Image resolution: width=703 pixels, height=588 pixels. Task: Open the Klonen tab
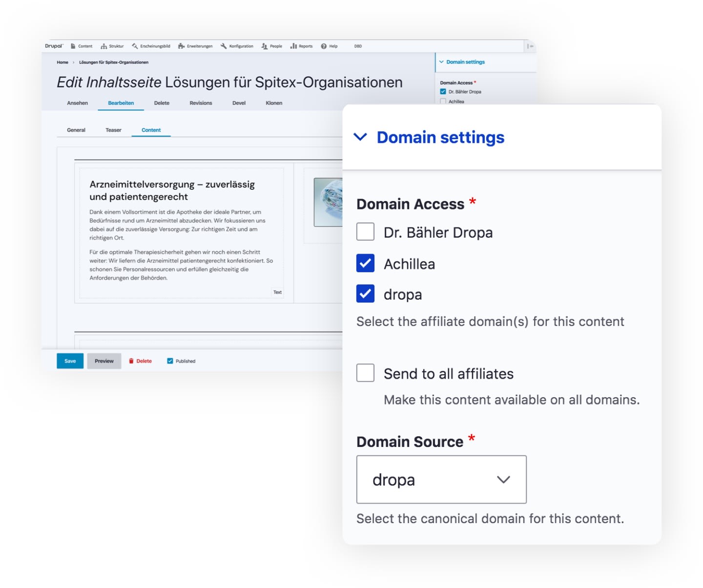(x=274, y=103)
